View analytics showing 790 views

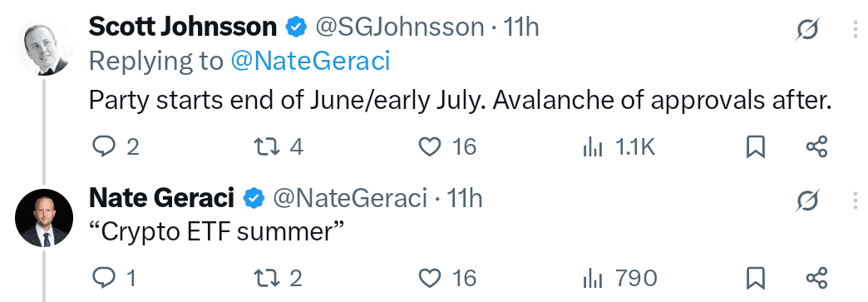[620, 278]
